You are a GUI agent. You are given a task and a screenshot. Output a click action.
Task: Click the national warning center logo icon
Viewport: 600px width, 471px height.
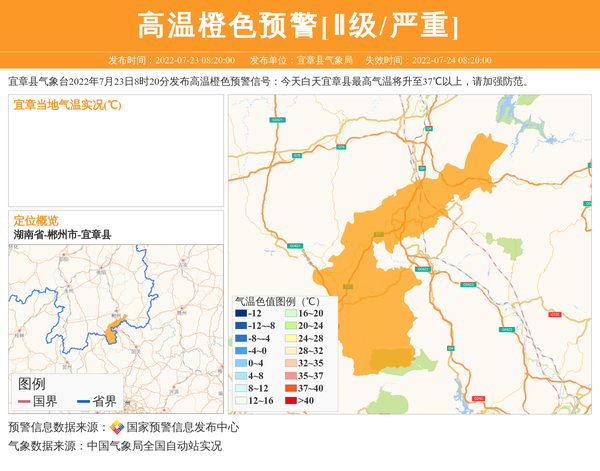[x=117, y=427]
